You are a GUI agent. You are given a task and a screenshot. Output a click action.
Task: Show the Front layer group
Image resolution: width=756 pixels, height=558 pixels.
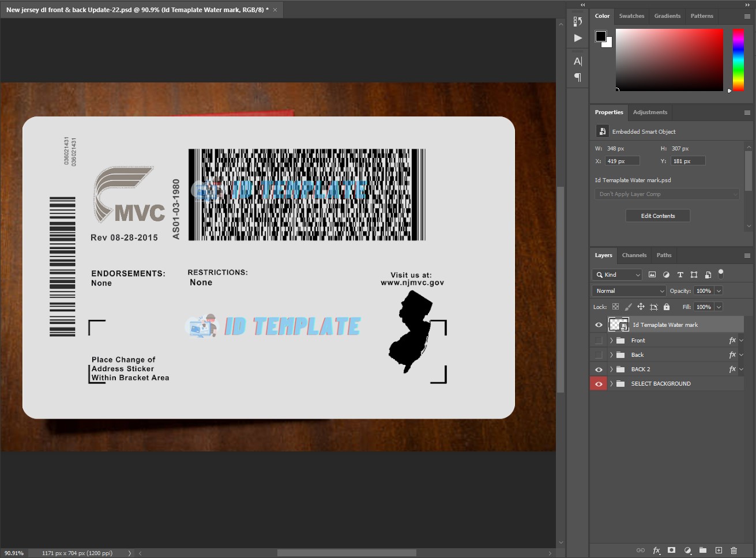599,341
